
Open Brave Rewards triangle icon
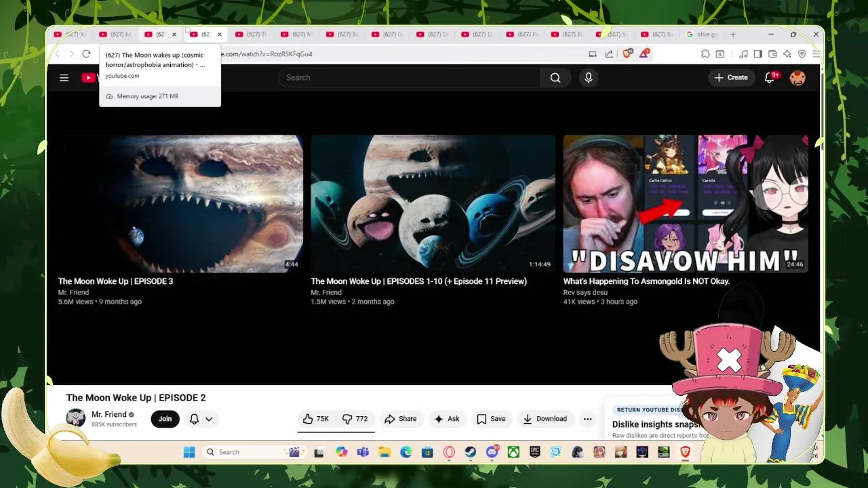pos(644,54)
